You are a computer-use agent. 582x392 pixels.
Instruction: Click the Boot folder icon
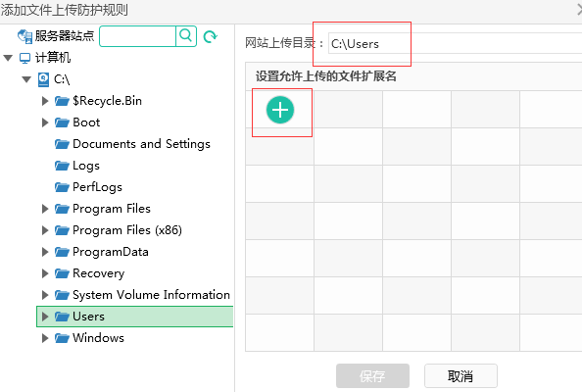pos(62,122)
